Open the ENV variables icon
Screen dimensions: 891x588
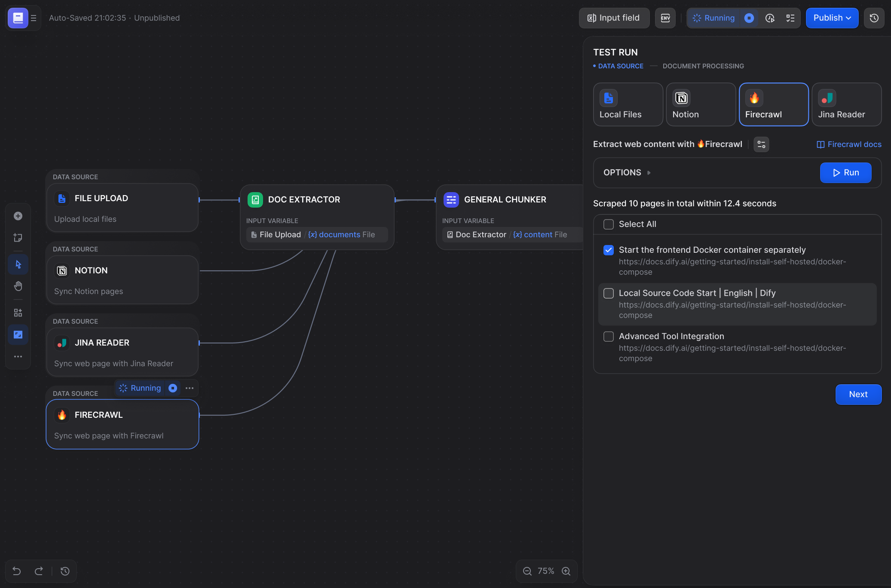pyautogui.click(x=665, y=18)
